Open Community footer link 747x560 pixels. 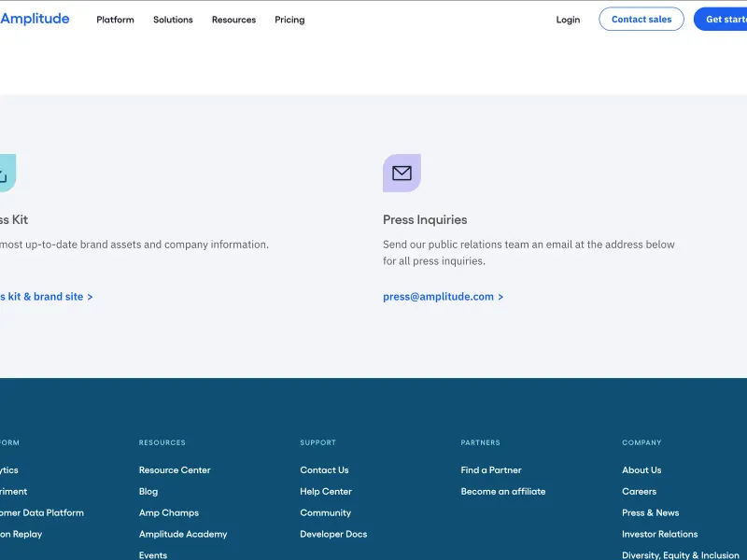pyautogui.click(x=325, y=512)
